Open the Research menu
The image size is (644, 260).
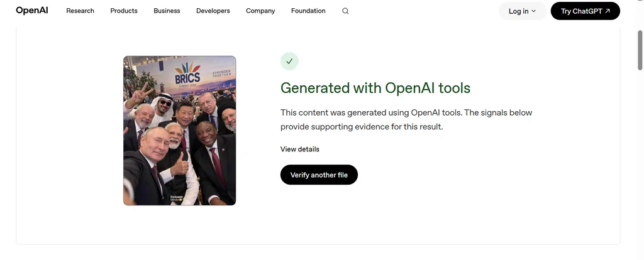(80, 11)
